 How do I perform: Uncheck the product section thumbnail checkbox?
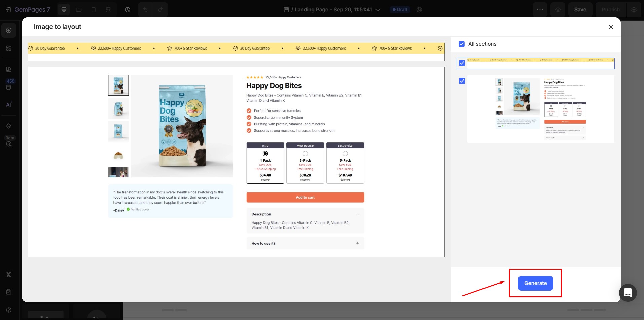pyautogui.click(x=462, y=81)
